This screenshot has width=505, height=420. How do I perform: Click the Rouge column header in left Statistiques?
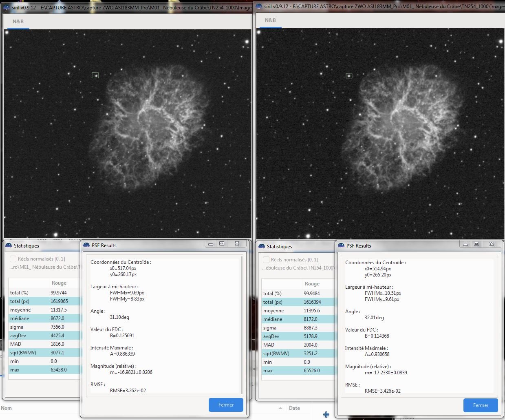point(59,283)
